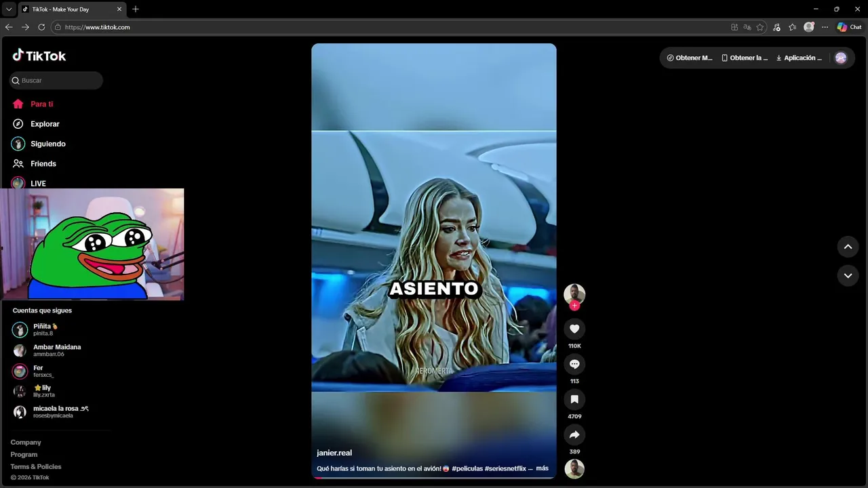Add page to favorites star
This screenshot has width=868, height=488.
click(x=760, y=27)
